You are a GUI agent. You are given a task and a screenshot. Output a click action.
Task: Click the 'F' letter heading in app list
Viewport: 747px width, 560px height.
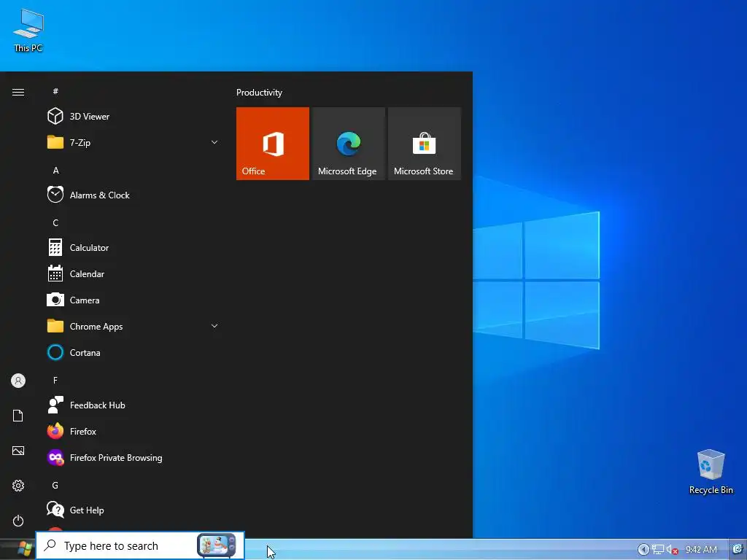[55, 380]
